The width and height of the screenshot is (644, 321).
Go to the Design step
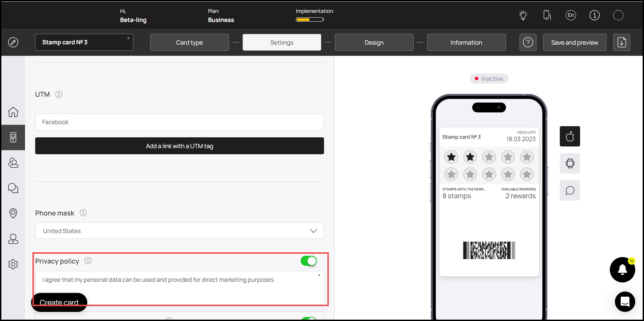[x=374, y=42]
